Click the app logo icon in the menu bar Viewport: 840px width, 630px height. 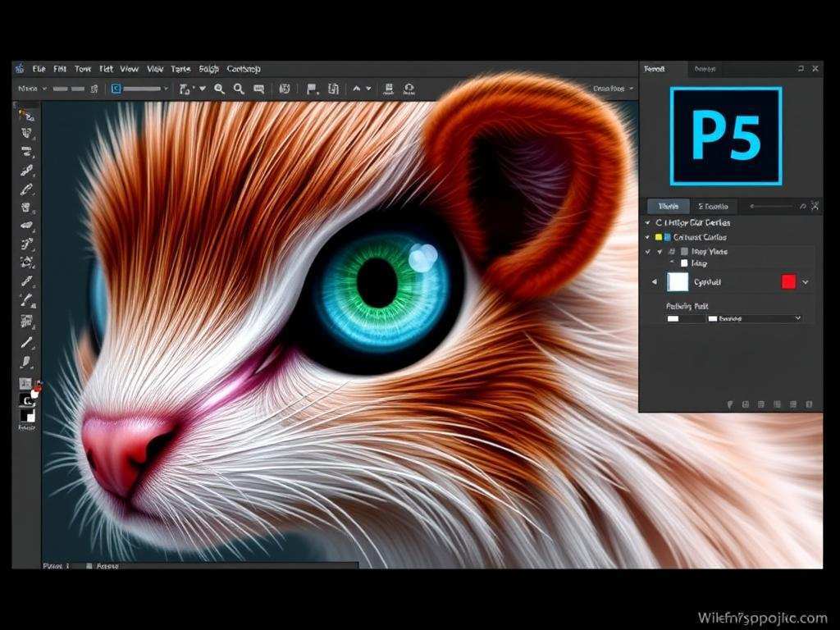pyautogui.click(x=21, y=69)
